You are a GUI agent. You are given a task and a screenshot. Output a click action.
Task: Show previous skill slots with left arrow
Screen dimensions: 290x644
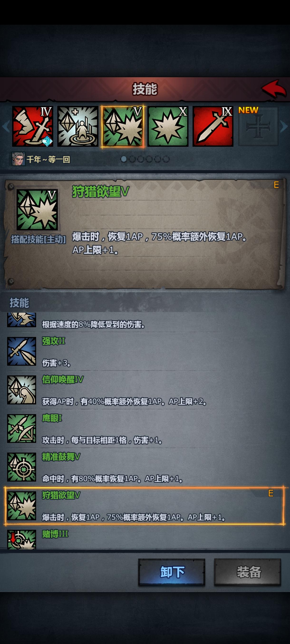[x=6, y=127]
